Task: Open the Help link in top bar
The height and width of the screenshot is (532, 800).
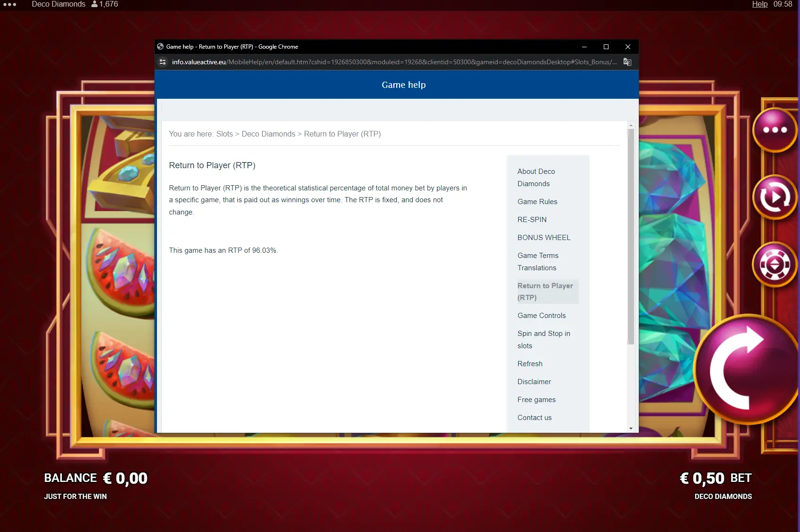Action: [x=760, y=4]
